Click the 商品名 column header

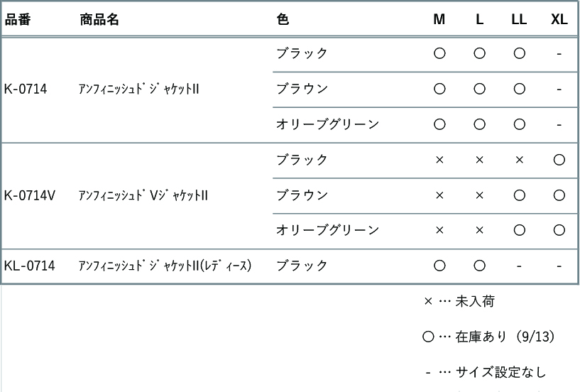[x=99, y=19]
